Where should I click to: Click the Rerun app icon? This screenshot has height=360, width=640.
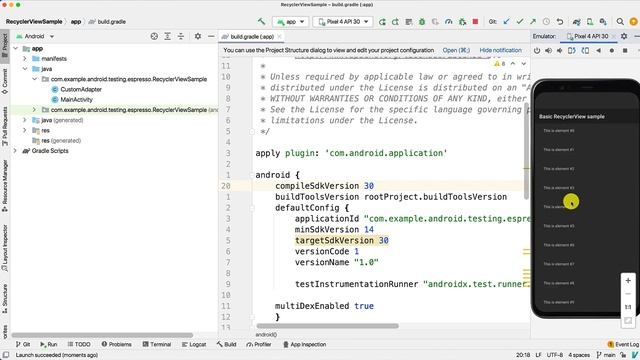tap(382, 22)
